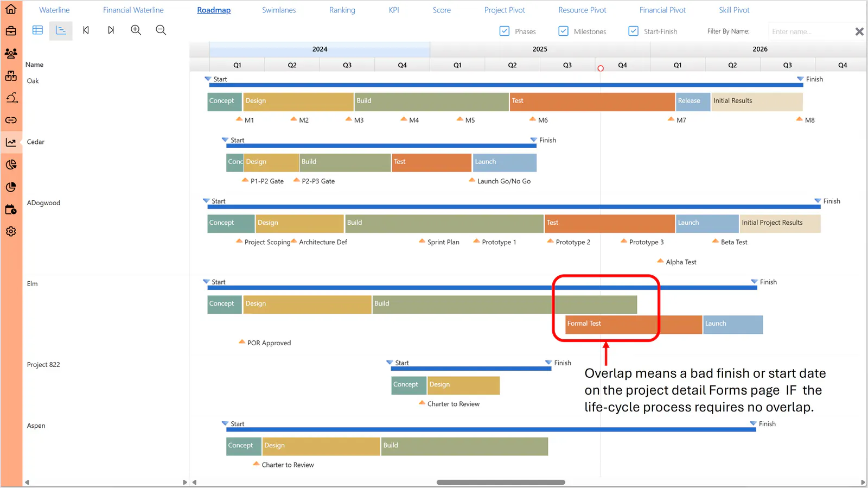Select Cedar's Launch phase bar
The width and height of the screenshot is (868, 488).
coord(505,162)
